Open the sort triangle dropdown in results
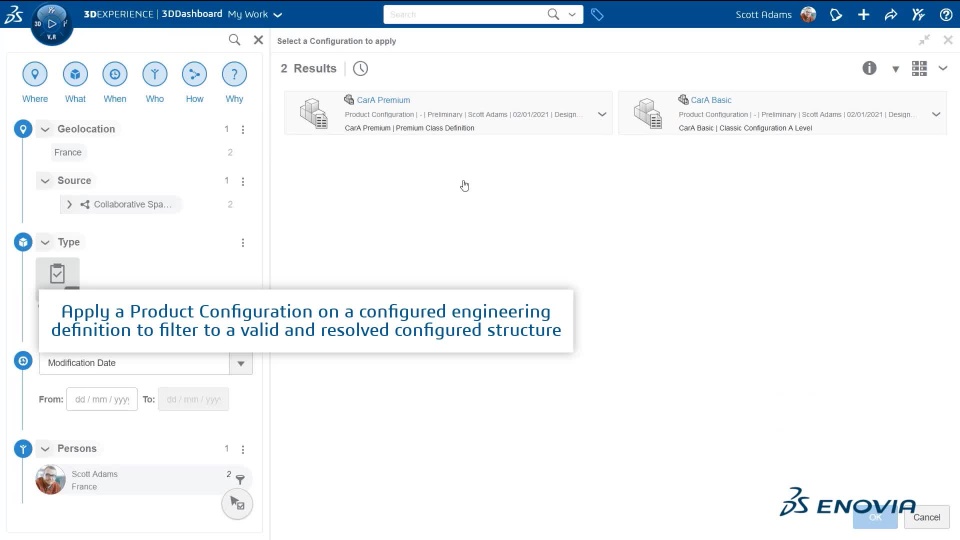The height and width of the screenshot is (540, 960). pos(895,69)
